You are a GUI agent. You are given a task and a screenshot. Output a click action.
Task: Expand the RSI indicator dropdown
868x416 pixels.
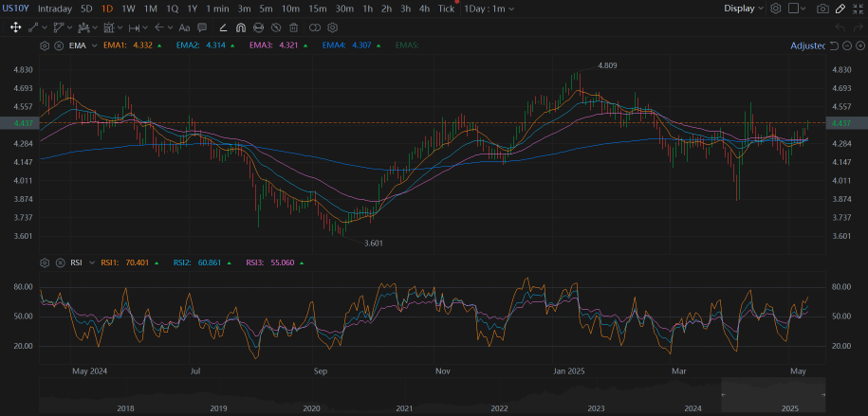(91, 262)
